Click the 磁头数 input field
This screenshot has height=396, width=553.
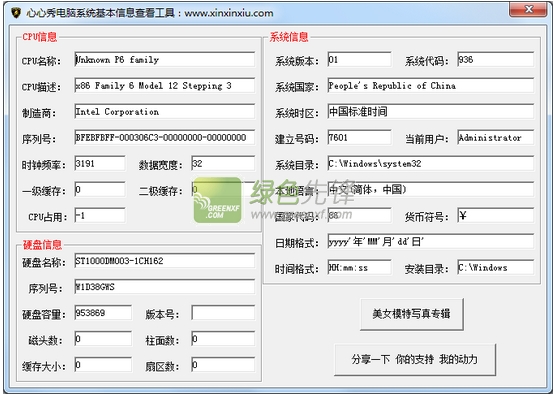[x=103, y=339]
